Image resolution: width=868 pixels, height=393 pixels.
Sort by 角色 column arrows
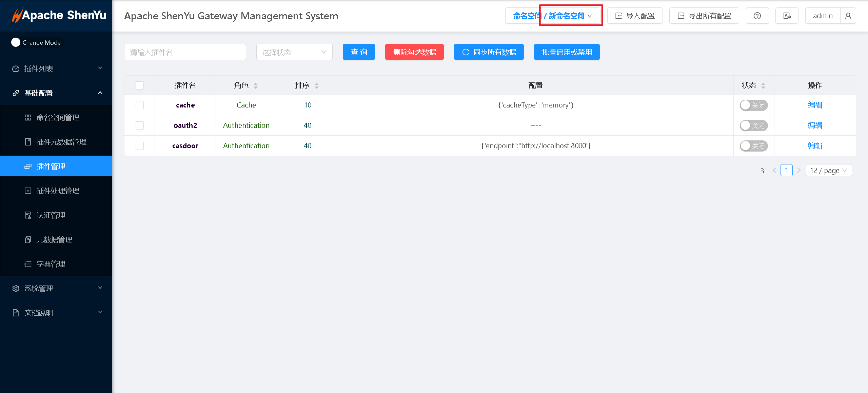[256, 85]
